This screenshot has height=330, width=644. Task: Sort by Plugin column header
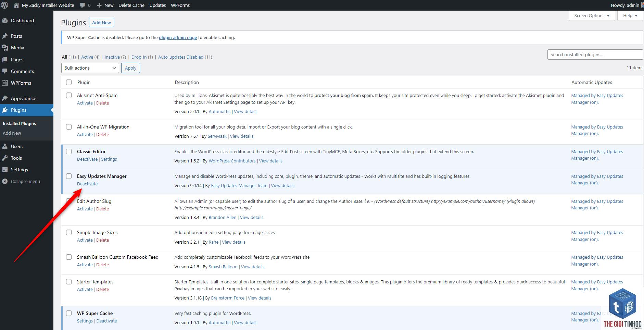[x=84, y=82]
